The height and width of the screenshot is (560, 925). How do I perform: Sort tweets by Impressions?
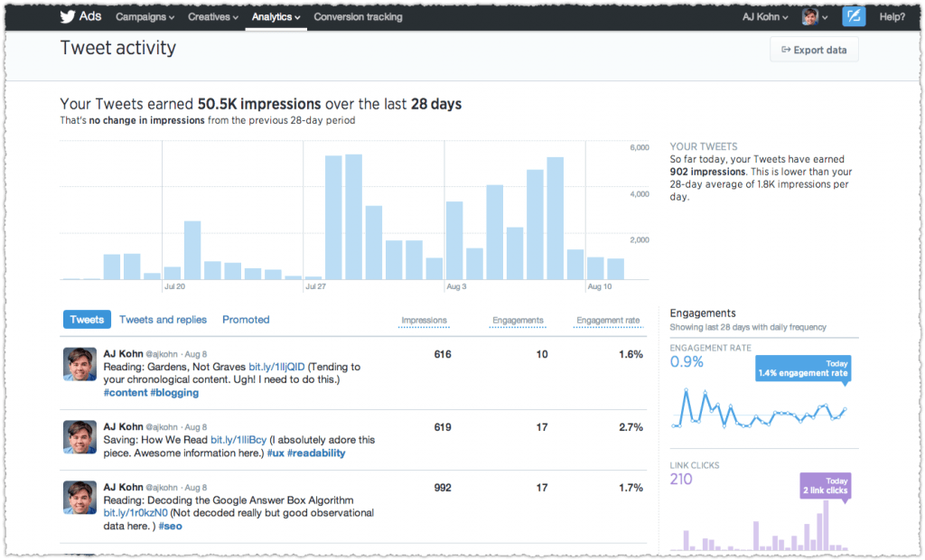point(425,321)
